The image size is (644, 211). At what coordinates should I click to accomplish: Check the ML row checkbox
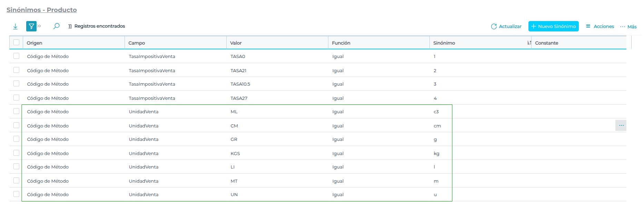(x=16, y=111)
